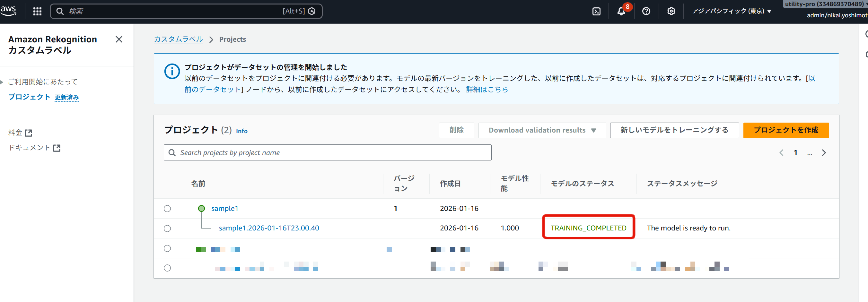Screen dimensions: 868x302
Task: Select the radio button in the third table row
Action: (x=168, y=248)
